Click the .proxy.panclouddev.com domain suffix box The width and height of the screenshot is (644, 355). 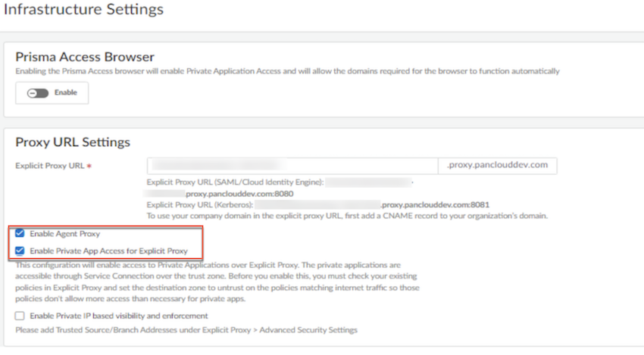tap(498, 166)
